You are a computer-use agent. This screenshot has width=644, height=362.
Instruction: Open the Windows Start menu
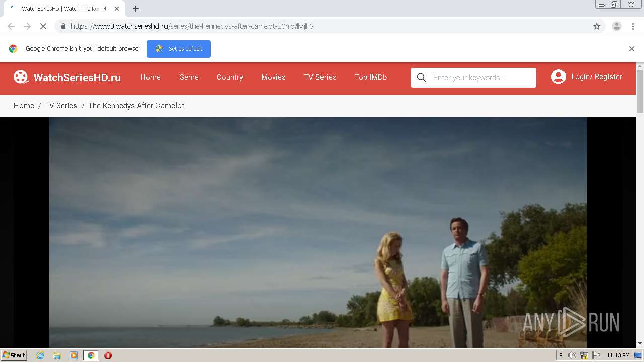14,355
